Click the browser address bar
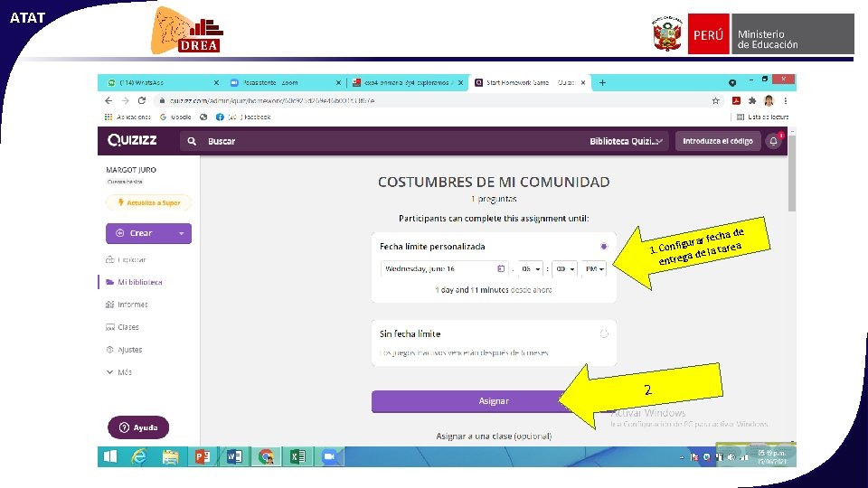Screen dimensions: 868x488 432,100
